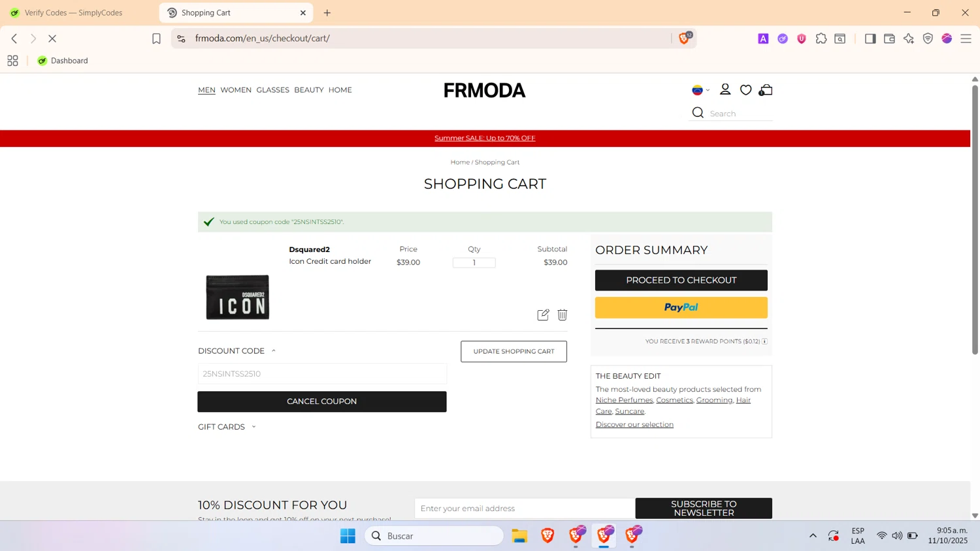Open the browser hamburger menu
This screenshot has width=980, height=551.
(966, 39)
